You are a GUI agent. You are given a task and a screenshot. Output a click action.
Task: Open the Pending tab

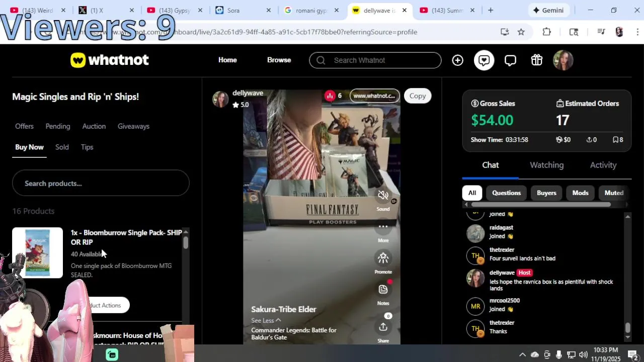(x=58, y=126)
